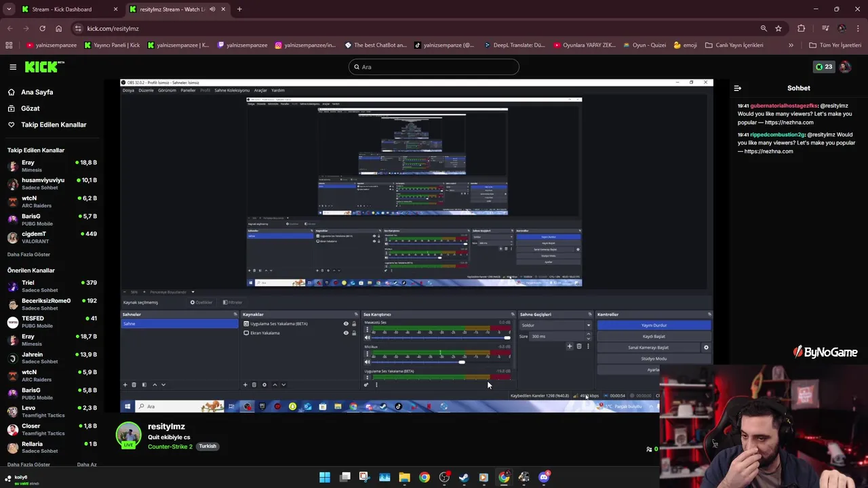Open the Kick points button showing 23
This screenshot has height=488, width=868.
click(824, 66)
